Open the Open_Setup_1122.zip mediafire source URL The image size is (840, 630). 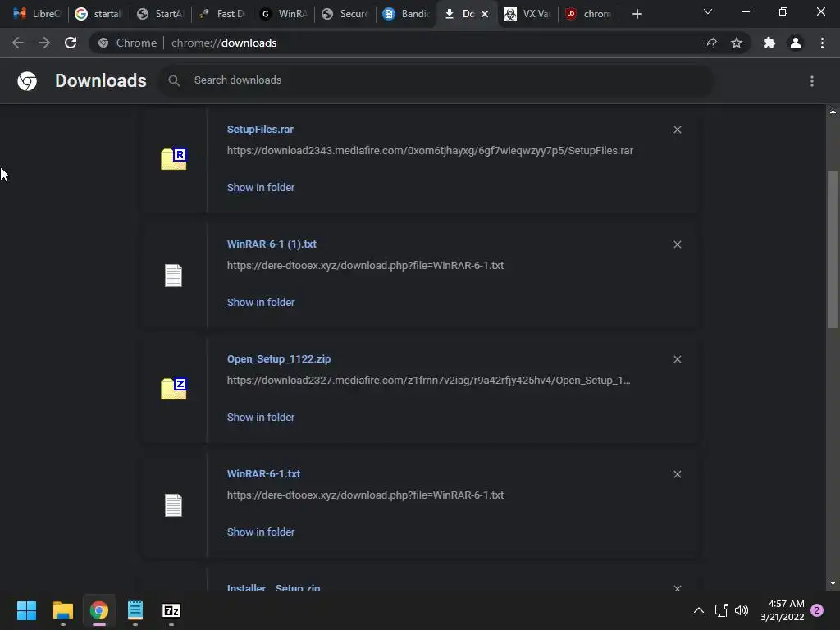click(428, 381)
